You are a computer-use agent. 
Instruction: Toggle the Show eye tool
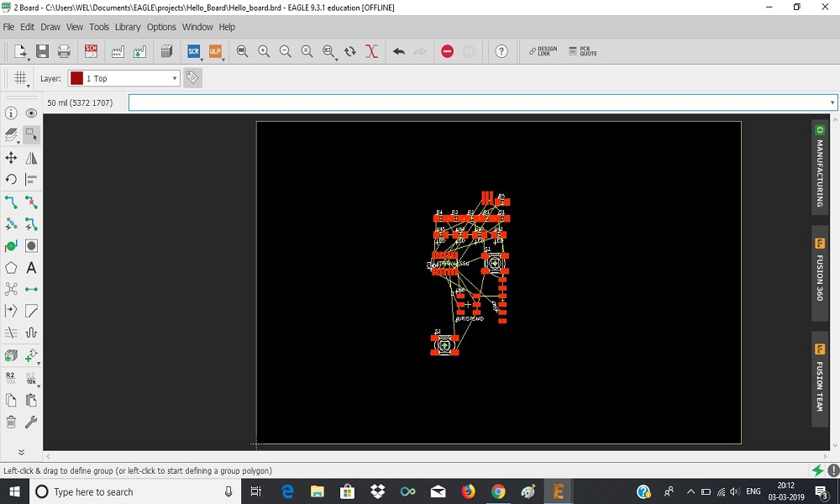click(x=31, y=113)
